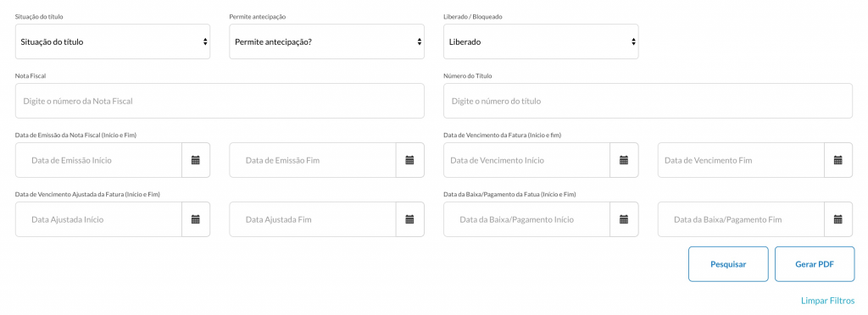Open calendar for Data de Vencimento Fim
Screen dimensions: 868x315
pos(838,160)
